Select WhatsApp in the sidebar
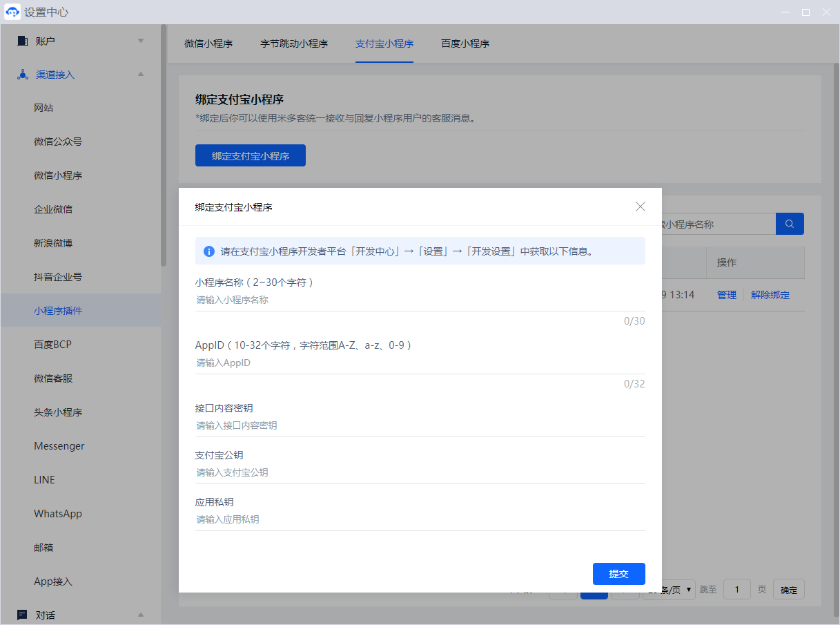The width and height of the screenshot is (840, 625). [x=58, y=514]
